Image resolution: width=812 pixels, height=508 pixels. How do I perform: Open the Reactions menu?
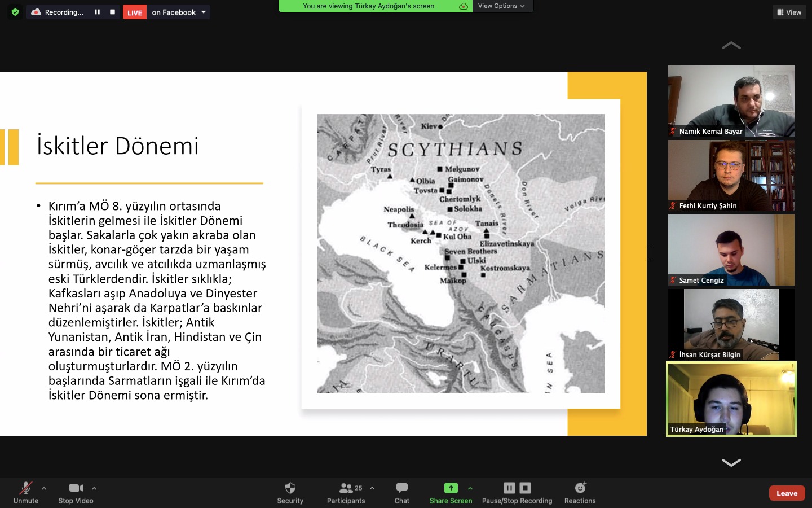580,493
